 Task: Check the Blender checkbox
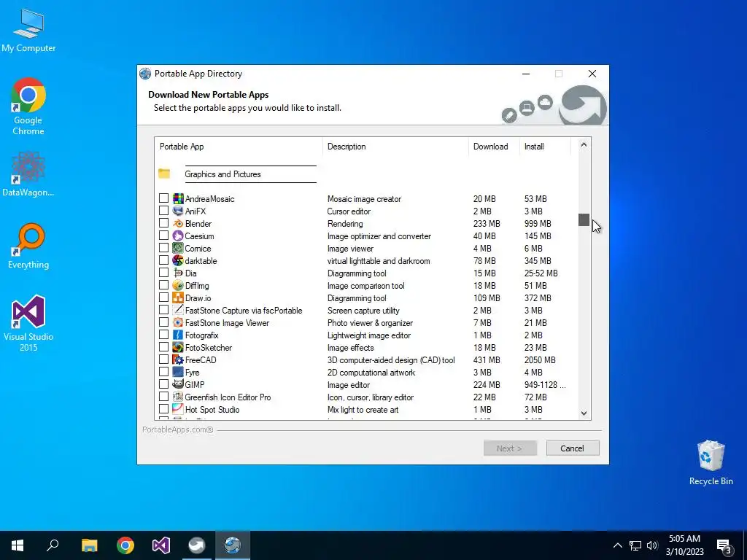coord(164,223)
